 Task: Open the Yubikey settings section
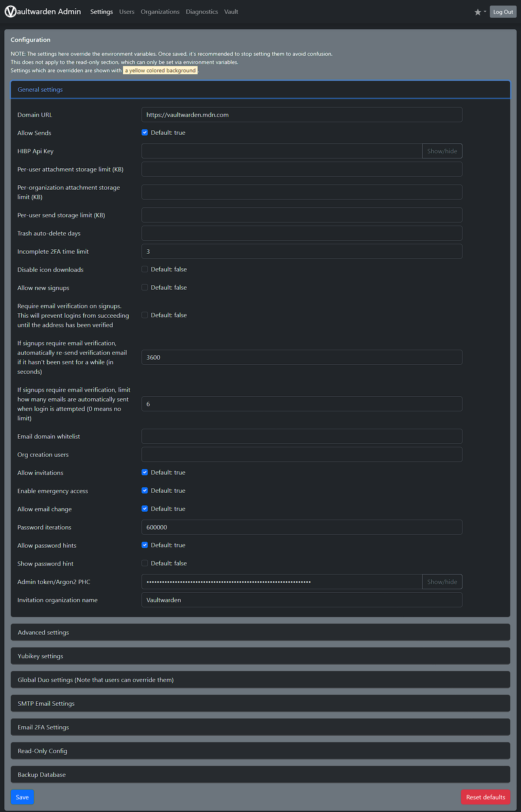point(40,656)
